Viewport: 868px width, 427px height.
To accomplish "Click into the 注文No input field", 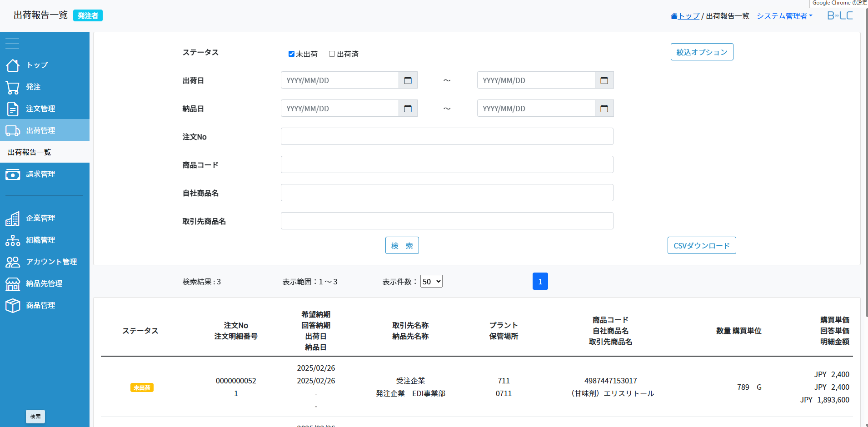I will (x=447, y=137).
